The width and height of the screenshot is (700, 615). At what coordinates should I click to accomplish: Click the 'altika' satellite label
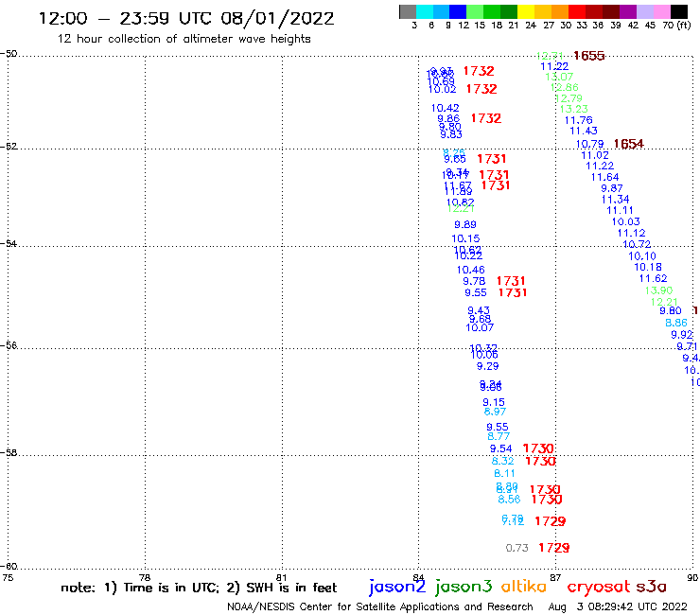523,586
